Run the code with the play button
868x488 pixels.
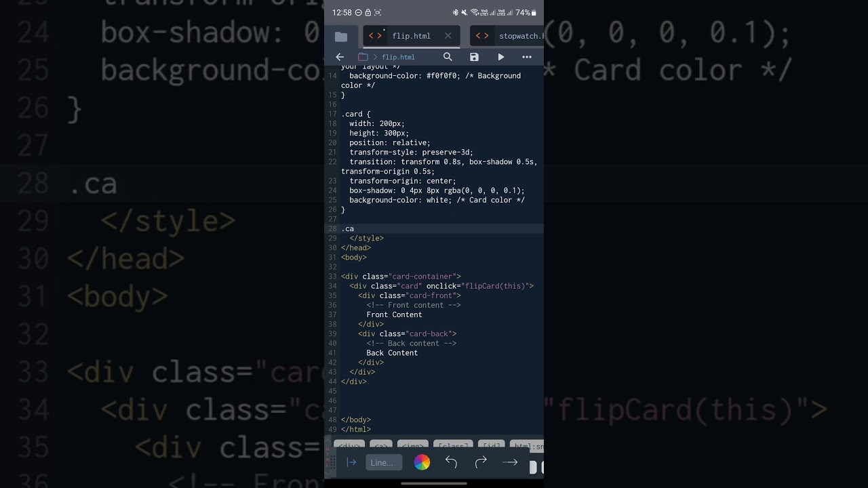pos(501,57)
